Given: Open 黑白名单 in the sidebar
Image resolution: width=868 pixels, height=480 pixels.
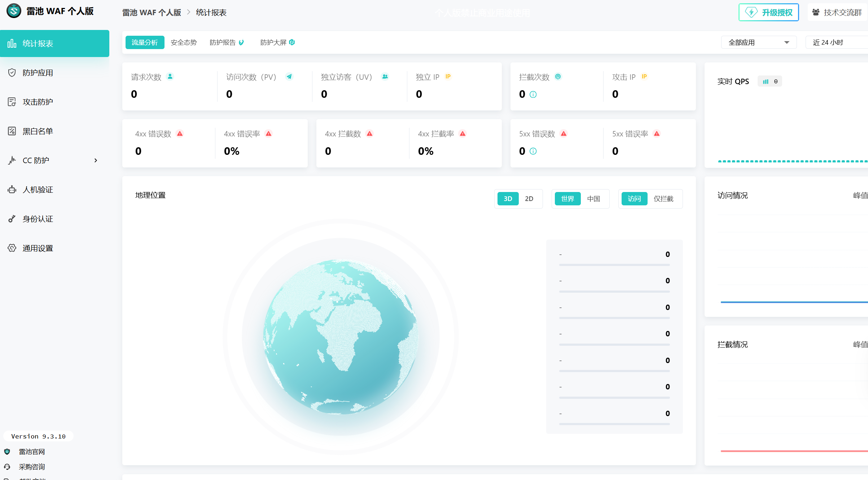Looking at the screenshot, I should tap(54, 131).
